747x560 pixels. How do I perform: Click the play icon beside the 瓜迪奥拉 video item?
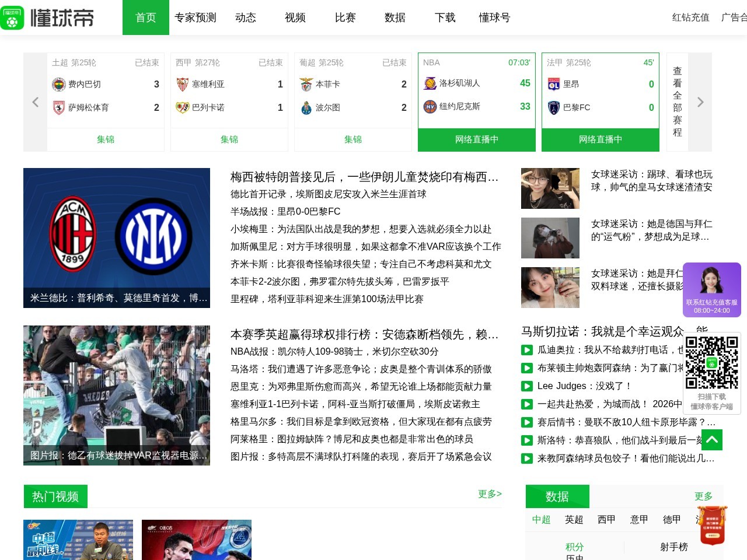click(x=526, y=351)
